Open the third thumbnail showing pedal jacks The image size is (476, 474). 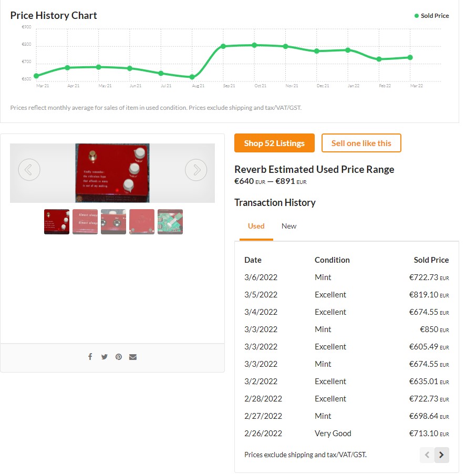[113, 222]
